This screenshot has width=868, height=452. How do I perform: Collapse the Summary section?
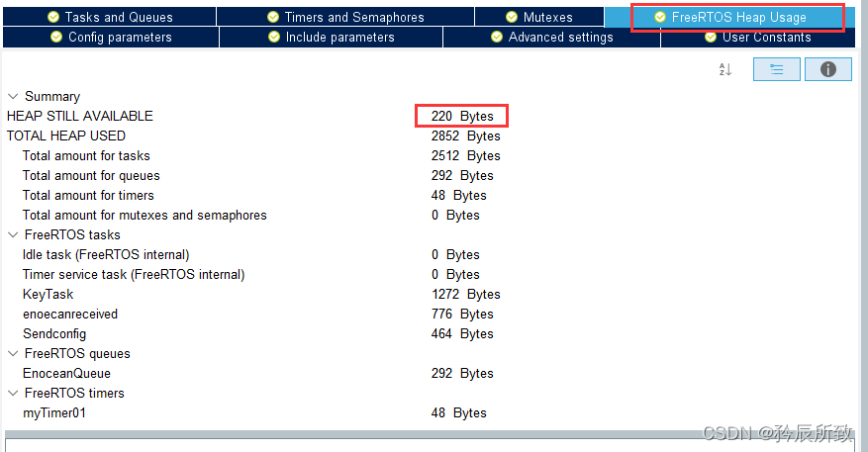tap(13, 96)
